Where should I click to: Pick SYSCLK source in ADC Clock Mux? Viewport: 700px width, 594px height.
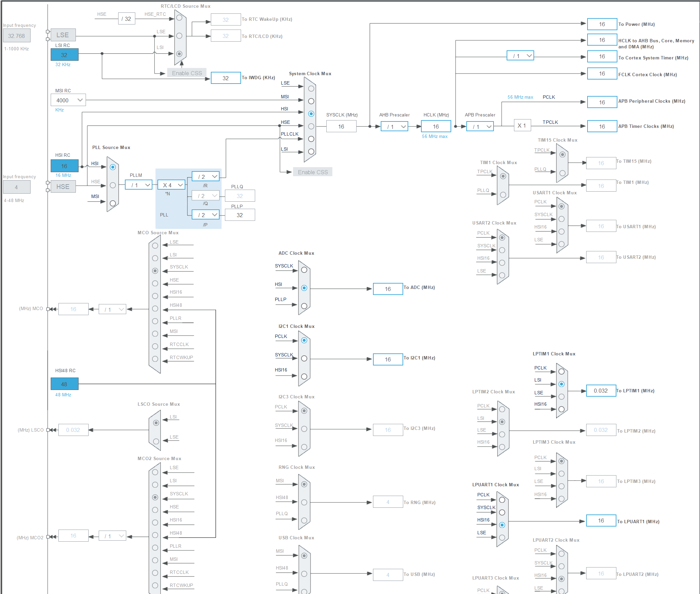click(x=304, y=270)
